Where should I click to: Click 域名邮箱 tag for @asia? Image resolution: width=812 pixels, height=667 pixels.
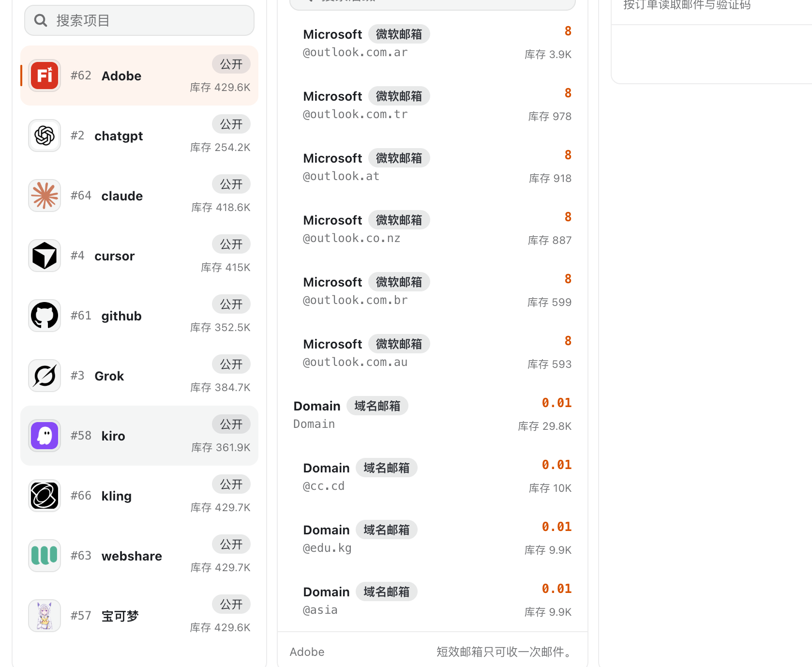[387, 592]
